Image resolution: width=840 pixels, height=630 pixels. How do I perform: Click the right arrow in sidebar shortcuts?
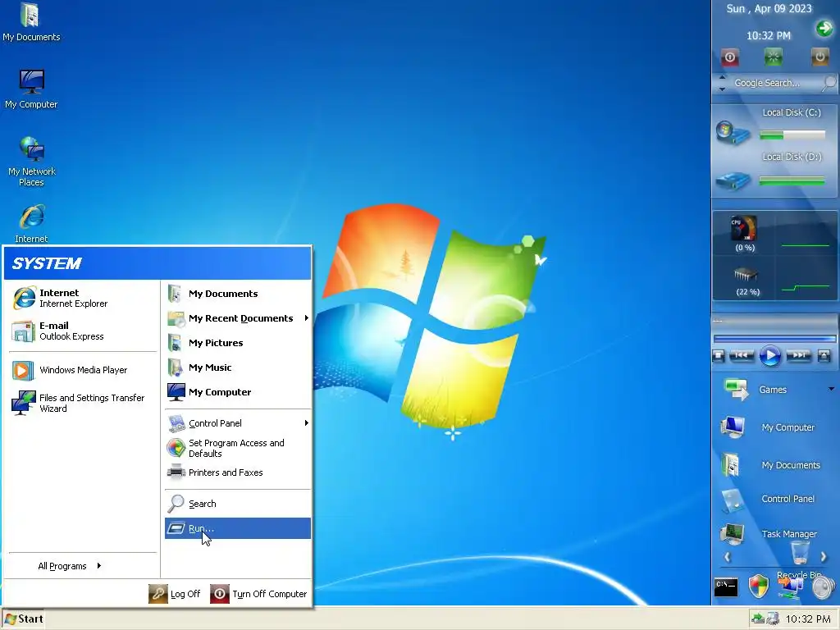[x=824, y=557]
